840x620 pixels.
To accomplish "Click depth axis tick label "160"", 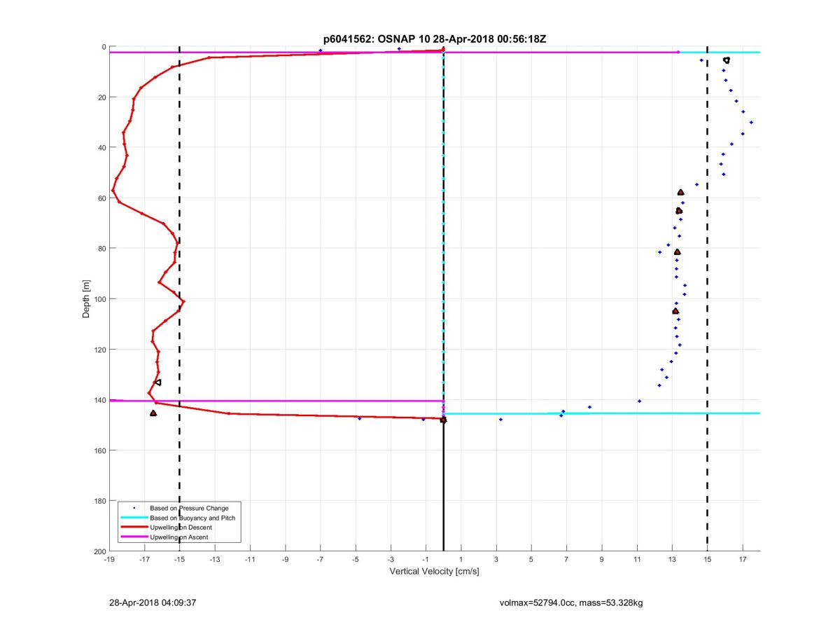I will click(99, 450).
